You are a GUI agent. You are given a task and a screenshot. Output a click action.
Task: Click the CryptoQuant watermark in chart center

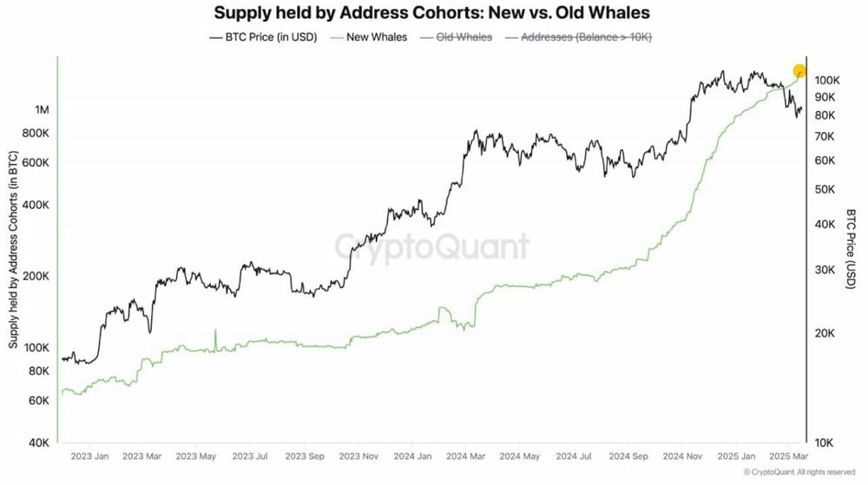point(431,246)
